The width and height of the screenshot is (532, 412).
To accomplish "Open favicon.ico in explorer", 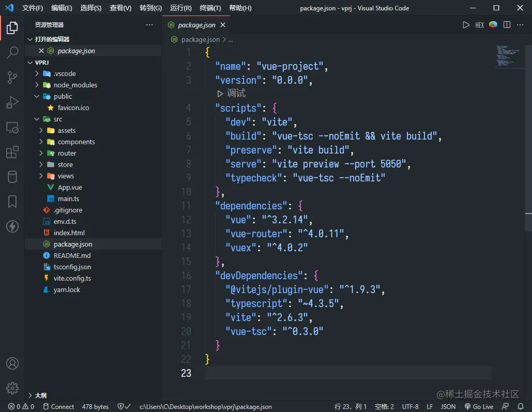I will (x=73, y=108).
